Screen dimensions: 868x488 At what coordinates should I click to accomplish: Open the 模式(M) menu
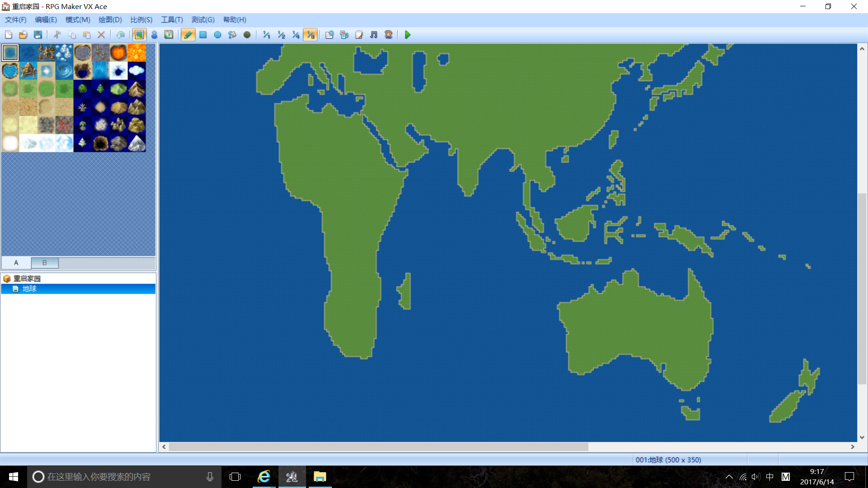pyautogui.click(x=78, y=20)
